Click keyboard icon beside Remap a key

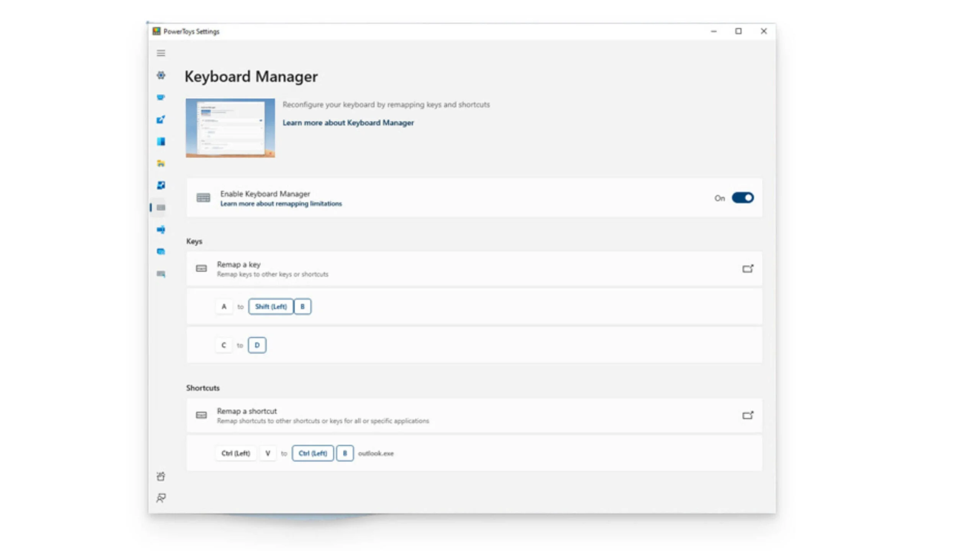tap(201, 269)
